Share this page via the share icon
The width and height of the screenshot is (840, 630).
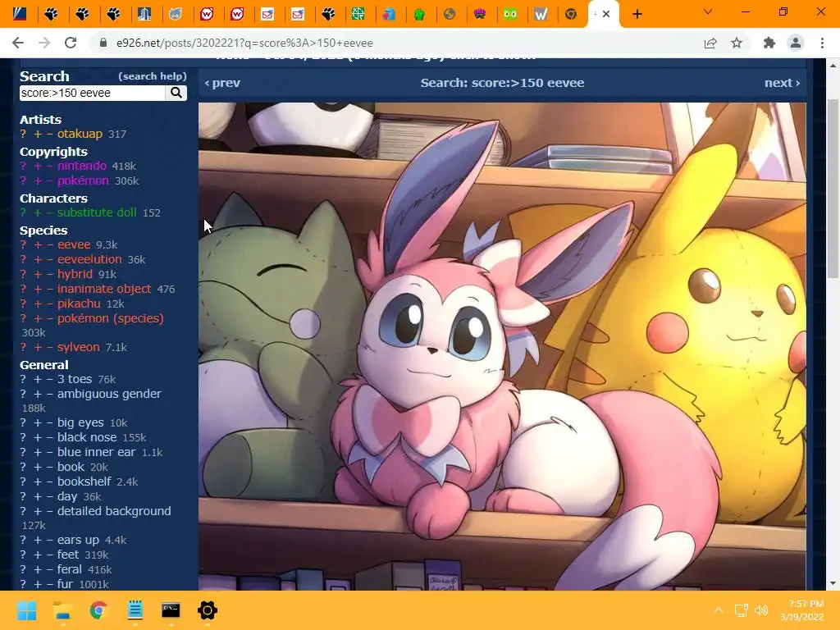pos(710,43)
